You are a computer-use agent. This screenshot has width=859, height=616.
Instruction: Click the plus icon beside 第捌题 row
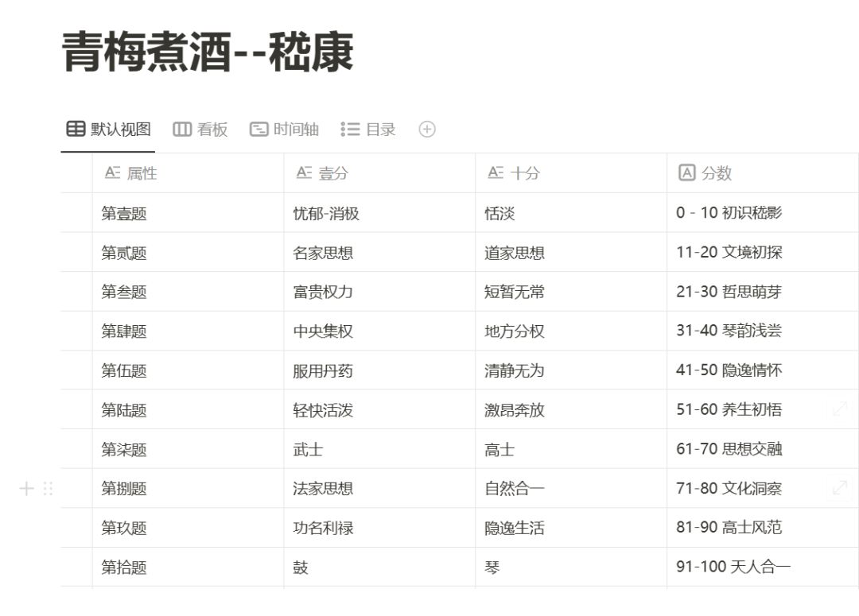pos(26,488)
